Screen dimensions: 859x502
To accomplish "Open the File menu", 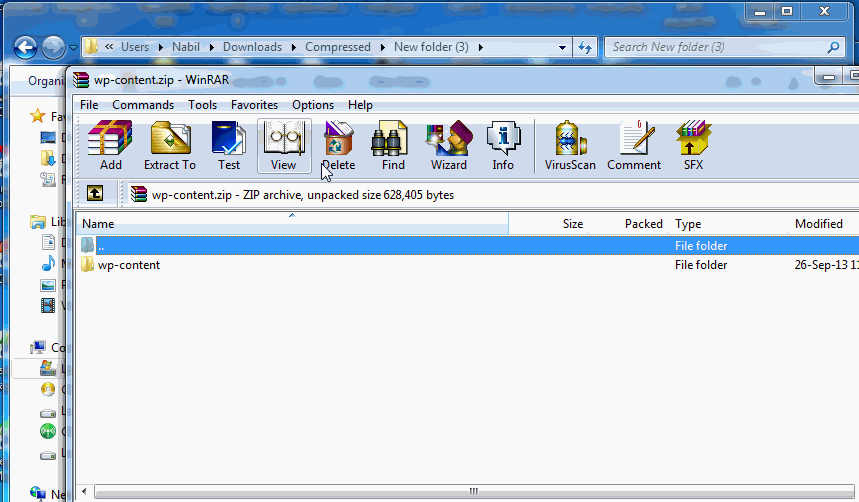I will (x=89, y=105).
